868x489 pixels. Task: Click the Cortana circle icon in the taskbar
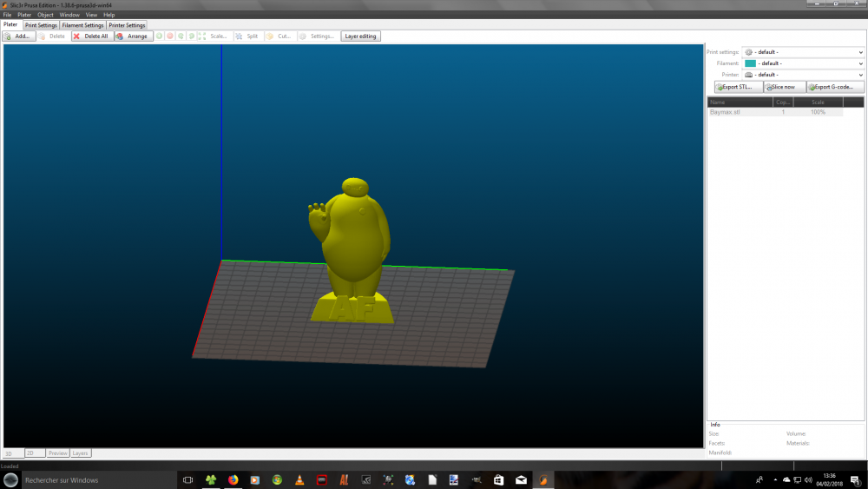click(10, 480)
